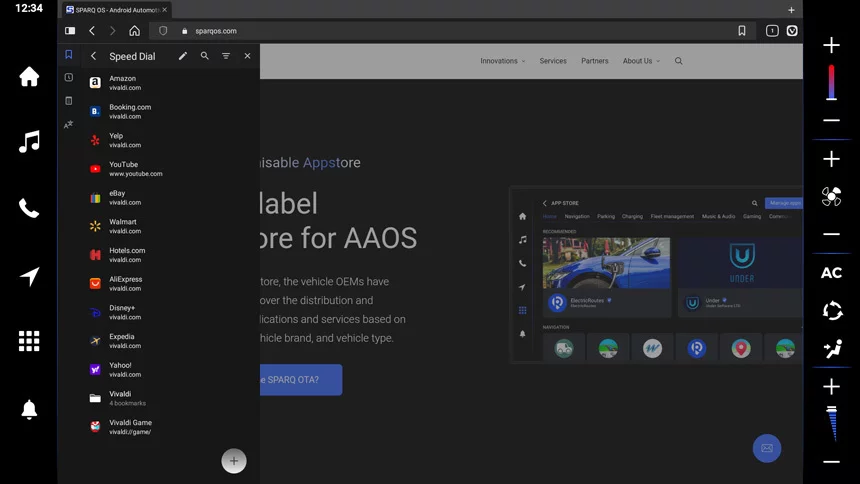860x484 pixels.
Task: Bookmark this page from address bar
Action: (742, 31)
